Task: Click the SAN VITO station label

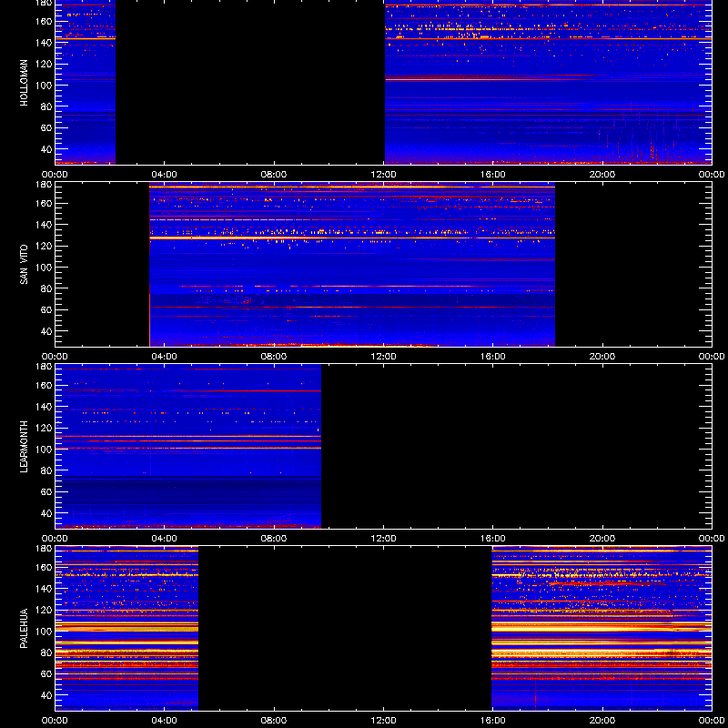Action: click(x=24, y=265)
